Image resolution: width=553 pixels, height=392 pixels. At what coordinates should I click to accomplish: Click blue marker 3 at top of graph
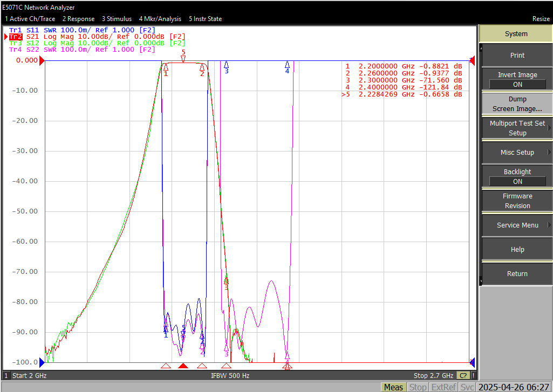pos(227,64)
